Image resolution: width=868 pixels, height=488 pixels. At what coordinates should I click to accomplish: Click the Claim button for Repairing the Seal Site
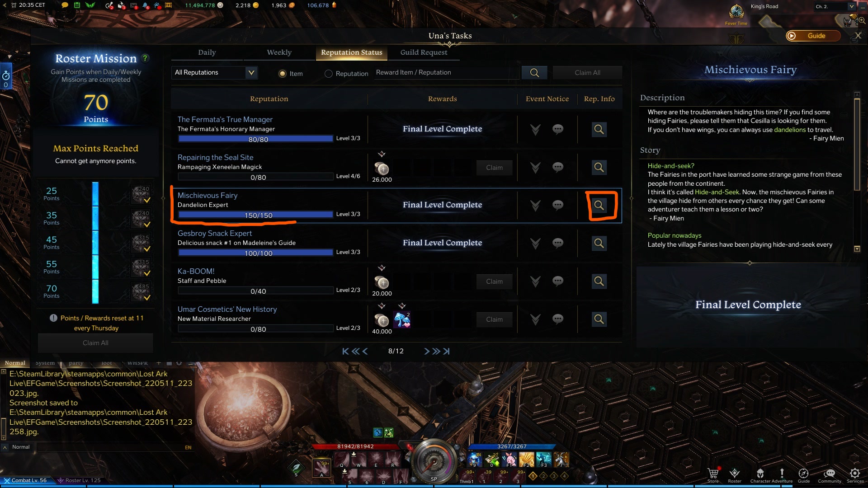click(494, 167)
